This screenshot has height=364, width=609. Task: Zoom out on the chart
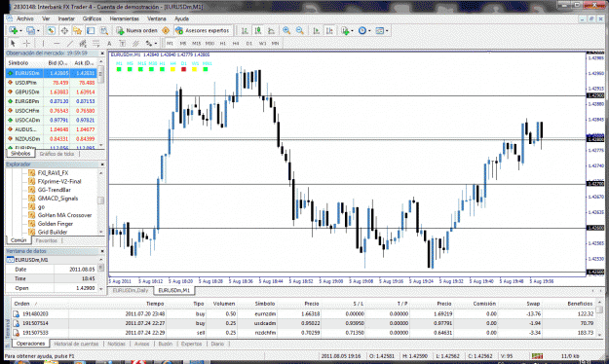300,30
